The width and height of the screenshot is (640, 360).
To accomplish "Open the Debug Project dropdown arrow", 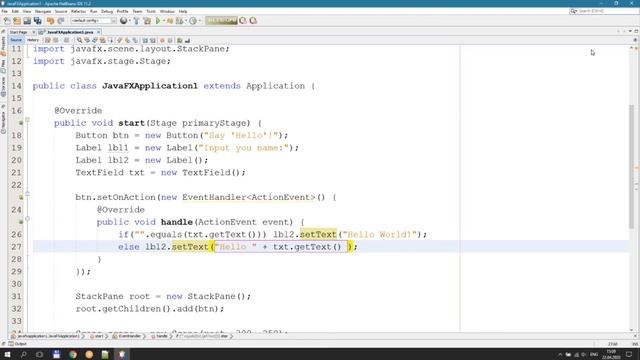I will coord(186,20).
